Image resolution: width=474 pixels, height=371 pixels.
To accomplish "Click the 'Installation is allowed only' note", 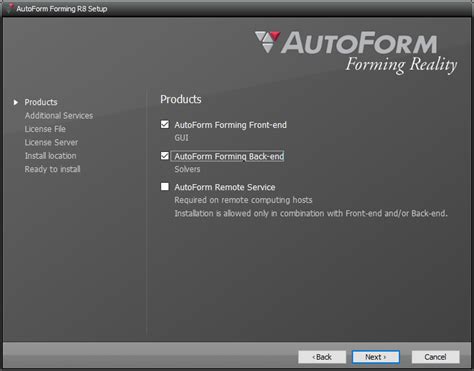I will click(x=311, y=213).
